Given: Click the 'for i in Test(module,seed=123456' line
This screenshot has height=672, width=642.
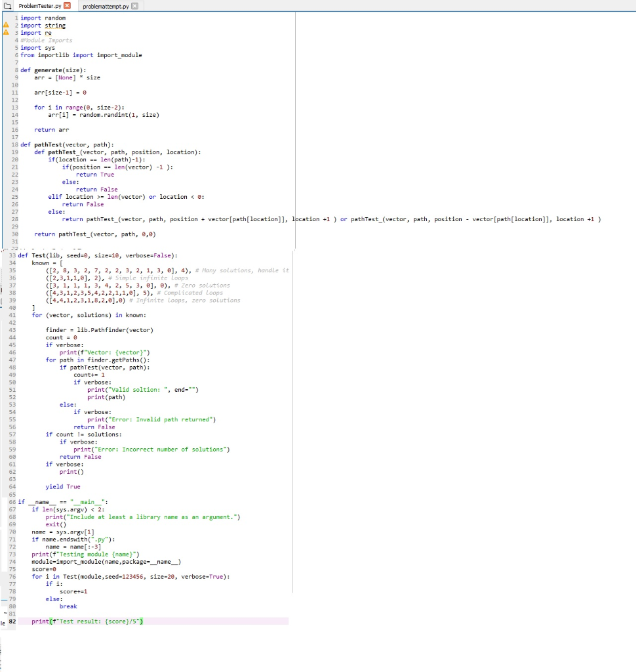Looking at the screenshot, I should [x=130, y=577].
